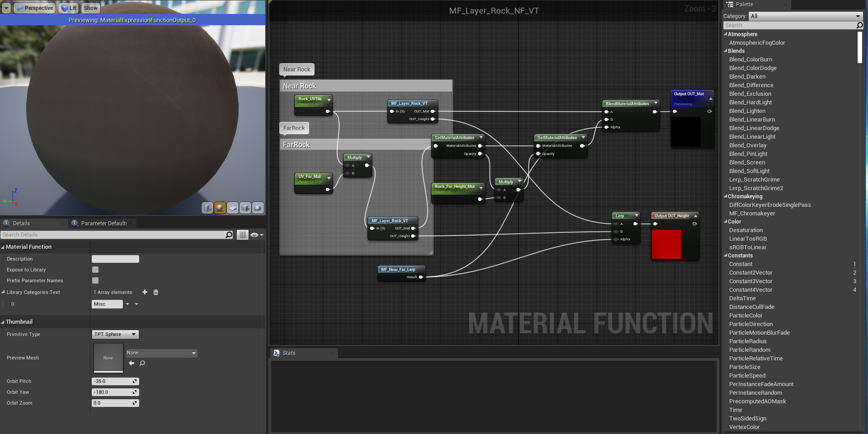Image resolution: width=868 pixels, height=434 pixels.
Task: Enable the Expose to Library checkbox
Action: 95,270
